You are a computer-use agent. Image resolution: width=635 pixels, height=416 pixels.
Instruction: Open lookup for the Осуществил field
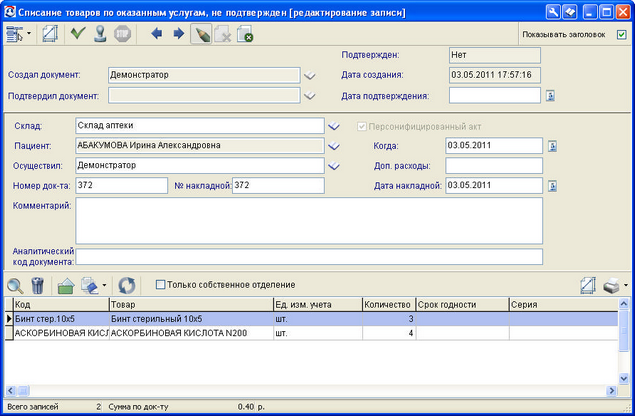tap(334, 166)
